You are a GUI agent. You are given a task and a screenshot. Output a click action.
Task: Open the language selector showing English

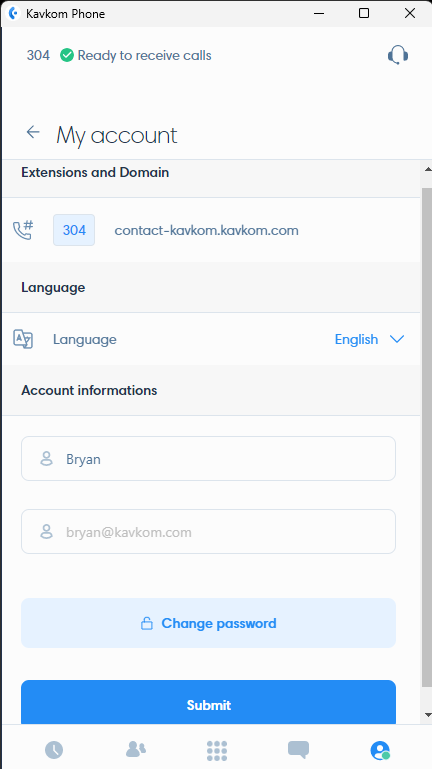click(x=369, y=339)
